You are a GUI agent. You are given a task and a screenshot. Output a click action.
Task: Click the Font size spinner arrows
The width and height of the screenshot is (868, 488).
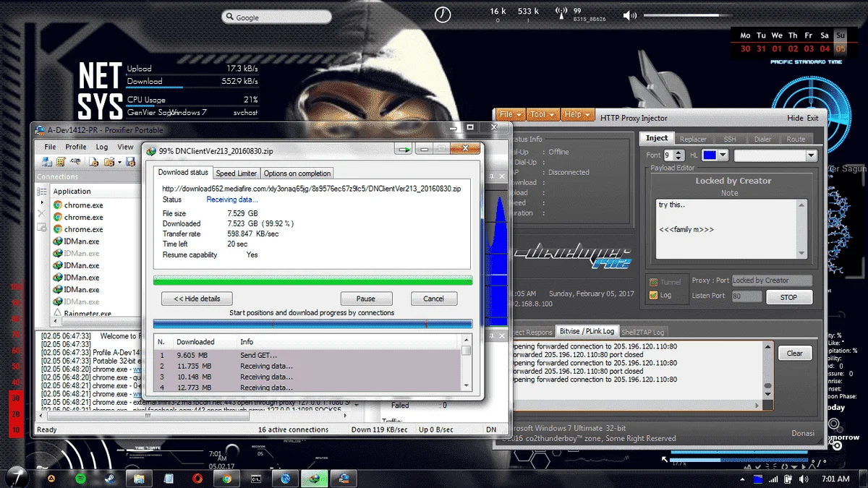(x=678, y=155)
